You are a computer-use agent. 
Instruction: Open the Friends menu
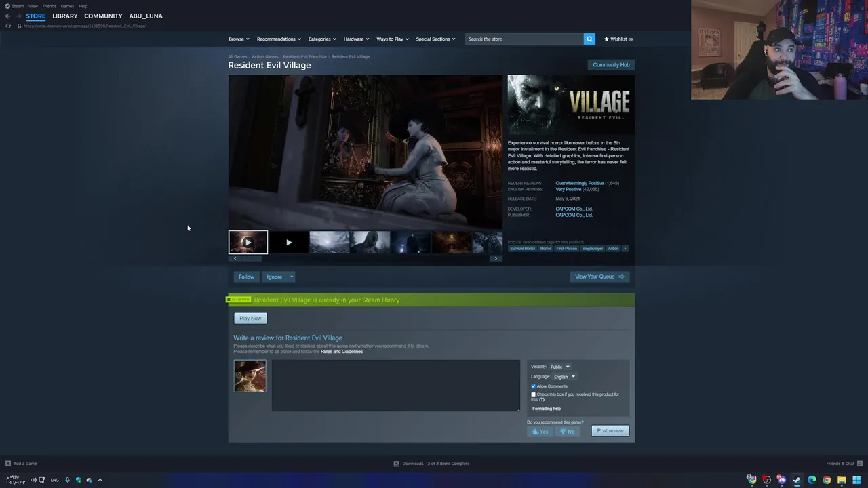click(50, 6)
